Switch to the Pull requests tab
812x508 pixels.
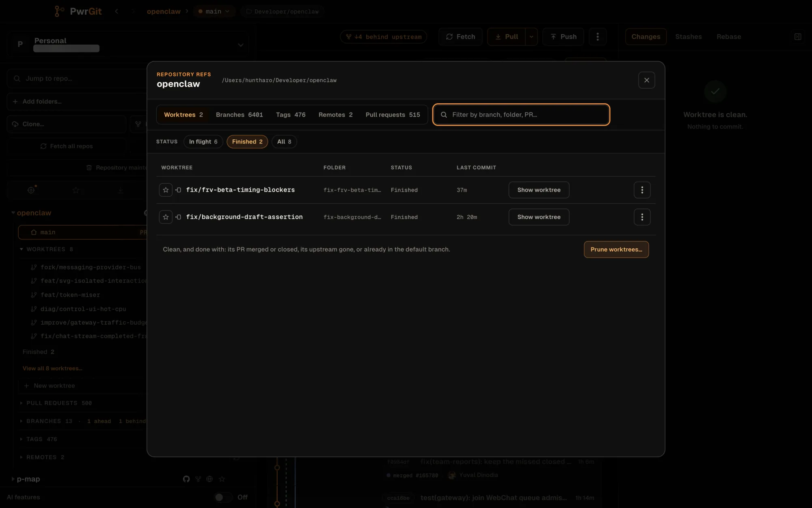pyautogui.click(x=393, y=115)
